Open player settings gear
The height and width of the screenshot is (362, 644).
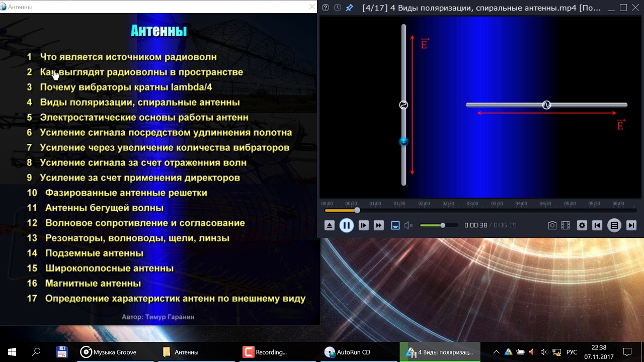point(582,226)
